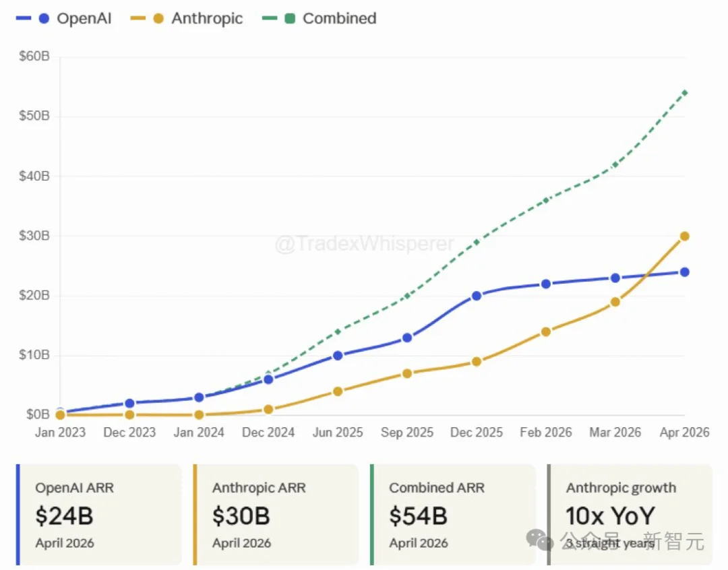Click the yellow Anthropic legend dot
Viewport: 728px width, 570px height.
(158, 18)
